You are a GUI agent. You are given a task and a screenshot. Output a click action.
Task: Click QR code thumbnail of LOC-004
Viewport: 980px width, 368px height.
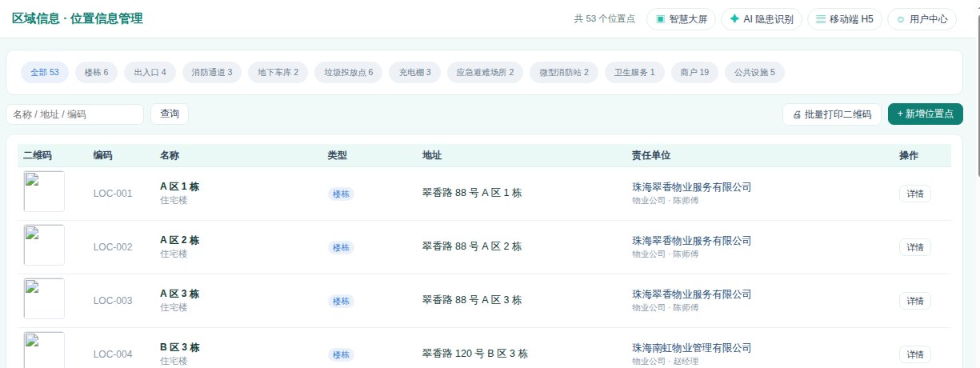pyautogui.click(x=44, y=350)
